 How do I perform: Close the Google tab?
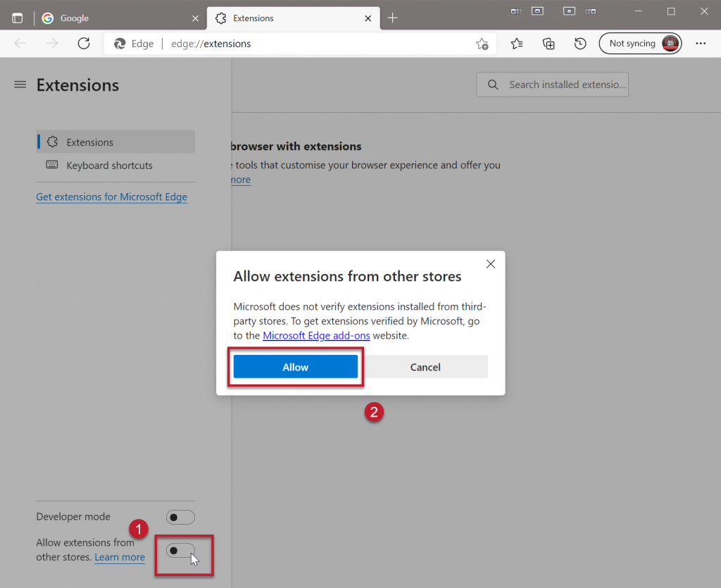[x=196, y=18]
